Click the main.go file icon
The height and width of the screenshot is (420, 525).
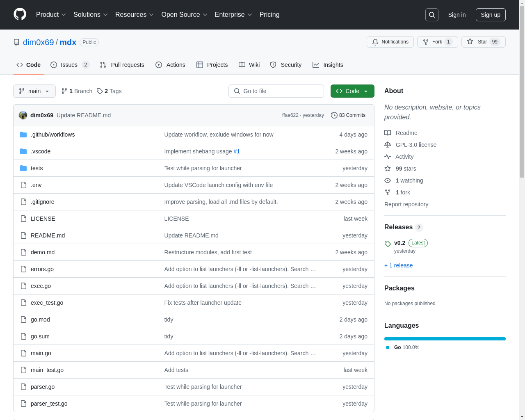(23, 353)
